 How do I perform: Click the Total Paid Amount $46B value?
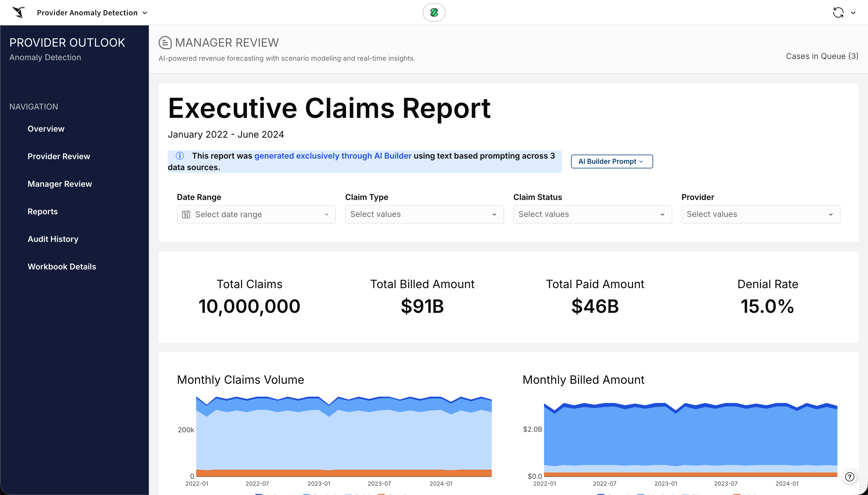tap(595, 306)
